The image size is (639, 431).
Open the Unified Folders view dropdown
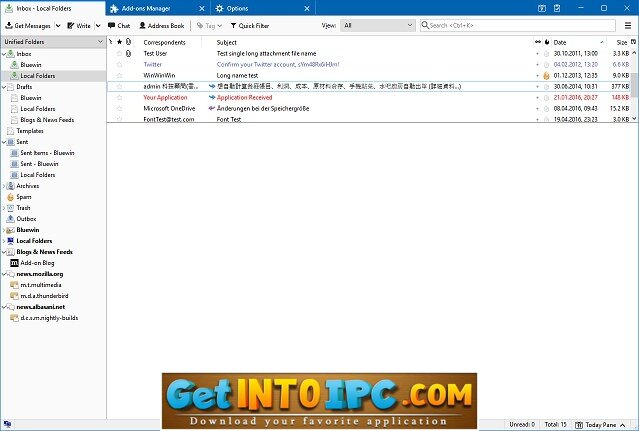[x=53, y=42]
